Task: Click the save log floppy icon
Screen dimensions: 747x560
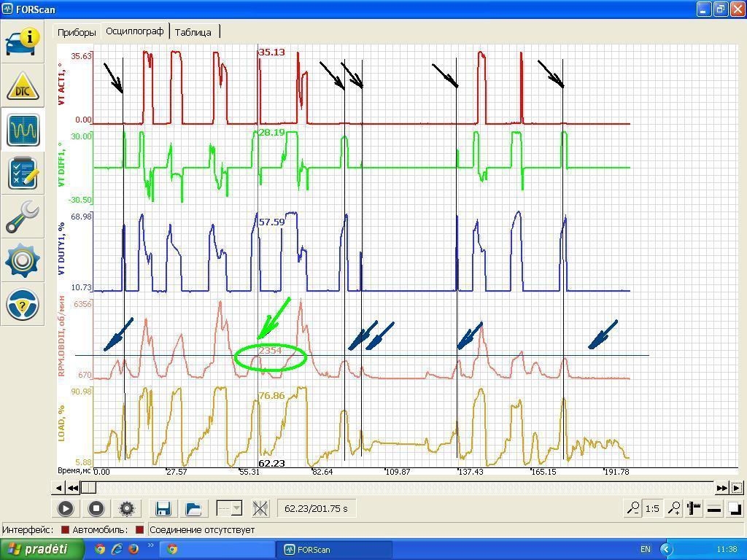Action: [x=163, y=508]
